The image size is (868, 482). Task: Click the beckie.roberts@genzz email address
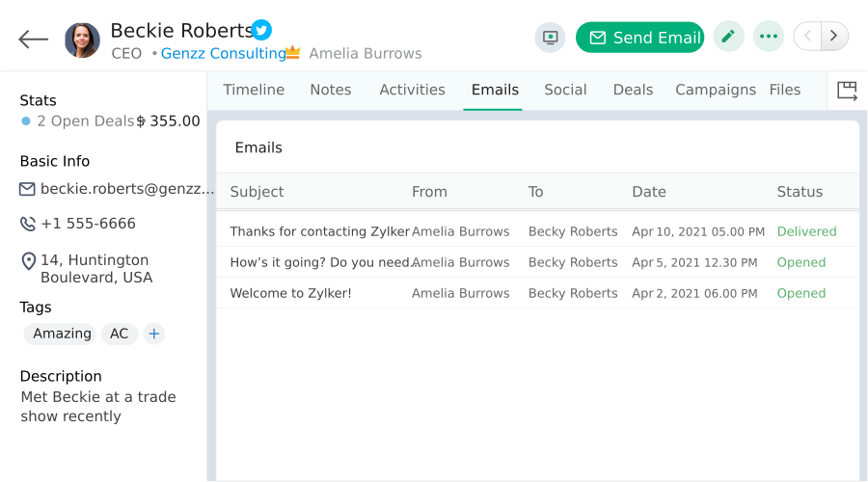coord(126,189)
